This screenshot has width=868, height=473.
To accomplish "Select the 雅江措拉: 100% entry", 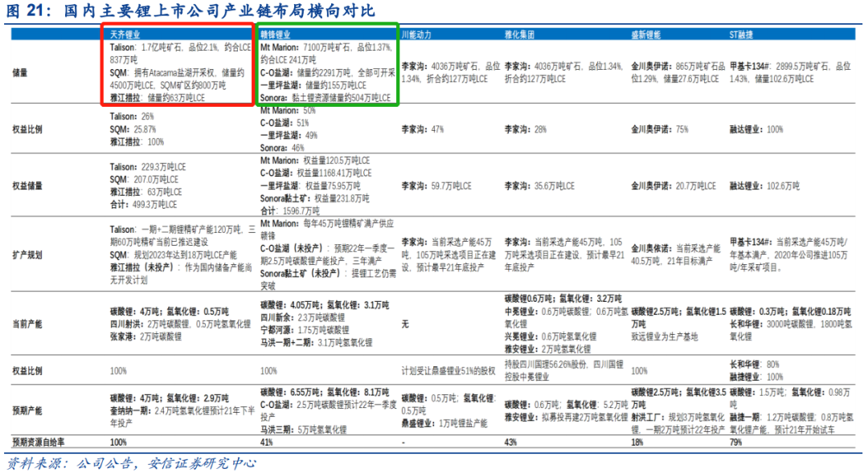I will click(x=137, y=142).
